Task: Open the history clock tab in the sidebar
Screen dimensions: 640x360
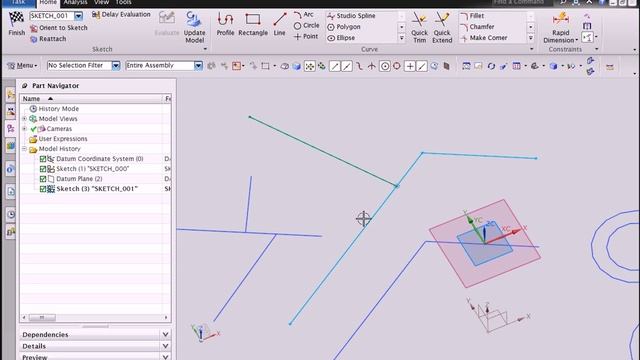Action: [11, 214]
